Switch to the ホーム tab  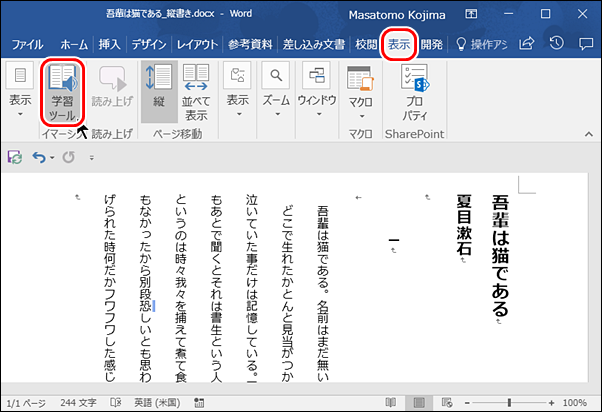(74, 45)
